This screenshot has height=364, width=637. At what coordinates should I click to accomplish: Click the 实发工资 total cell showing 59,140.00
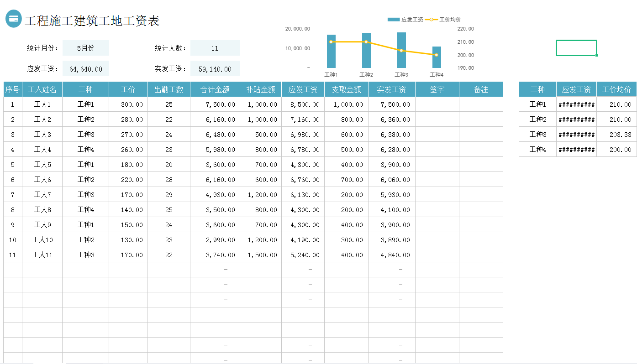(x=215, y=68)
